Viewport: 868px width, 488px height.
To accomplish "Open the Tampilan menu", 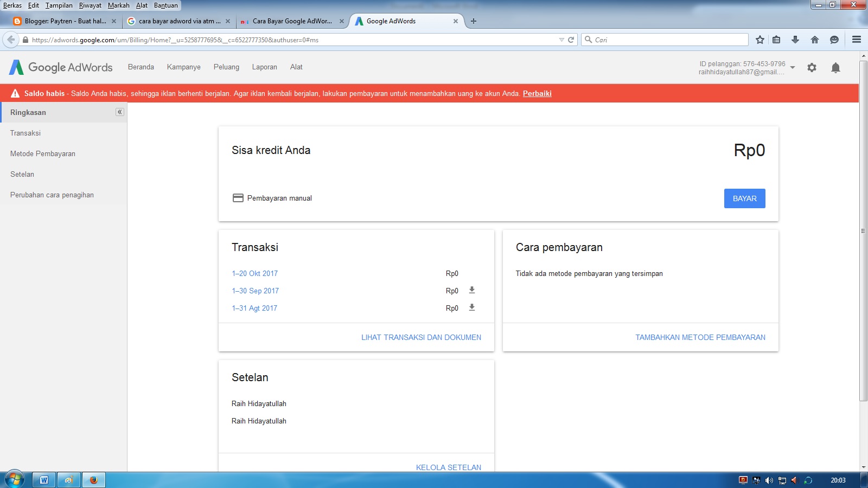I will [59, 5].
